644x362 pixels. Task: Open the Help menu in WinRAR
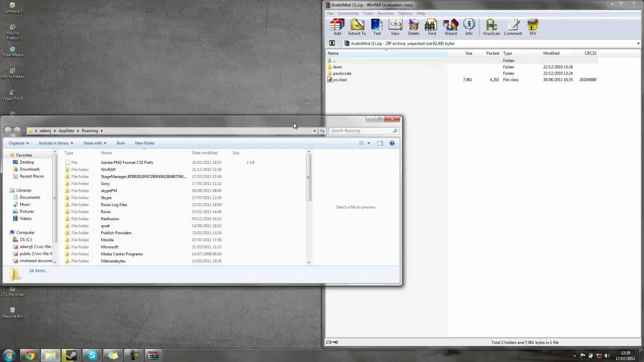coord(421,13)
